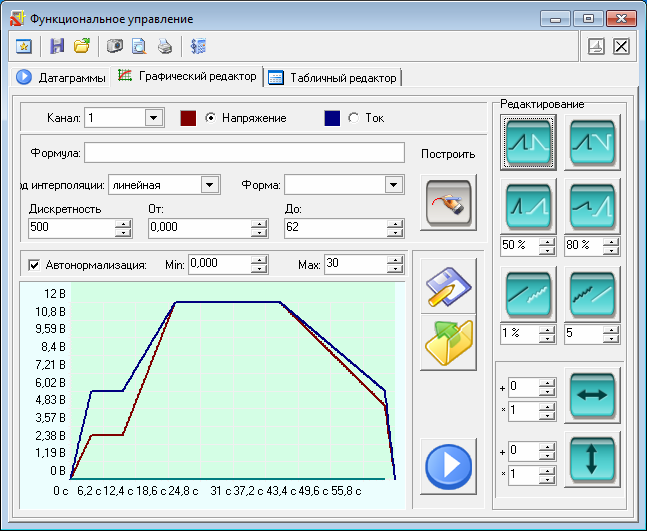Image resolution: width=647 pixels, height=531 pixels.
Task: Open the Форма dropdown list
Action: click(x=393, y=184)
